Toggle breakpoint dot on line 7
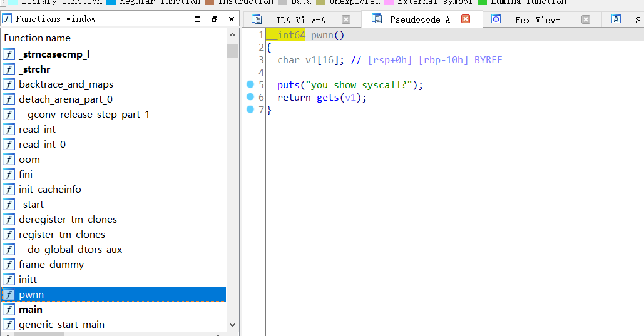Image resolution: width=644 pixels, height=336 pixels. (250, 109)
